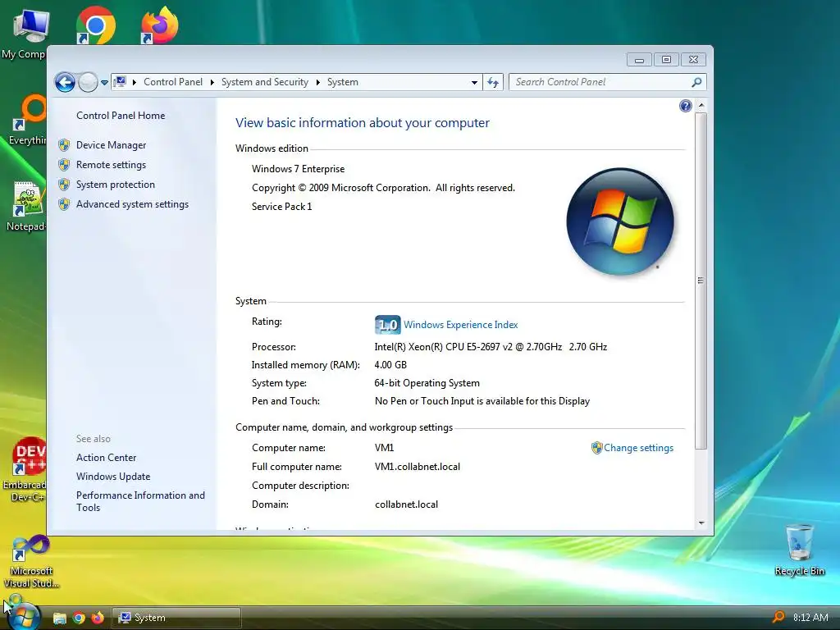The height and width of the screenshot is (630, 840).
Task: Open the Windows Experience Index link
Action: (x=461, y=325)
